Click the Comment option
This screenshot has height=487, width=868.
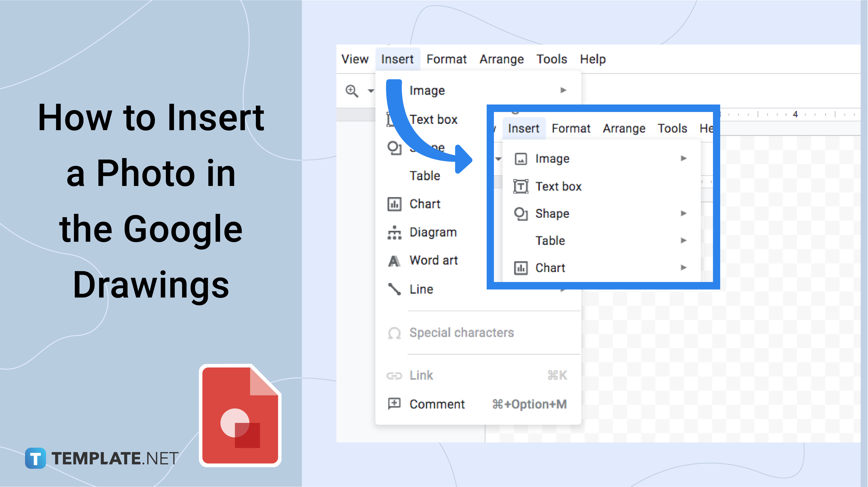437,404
